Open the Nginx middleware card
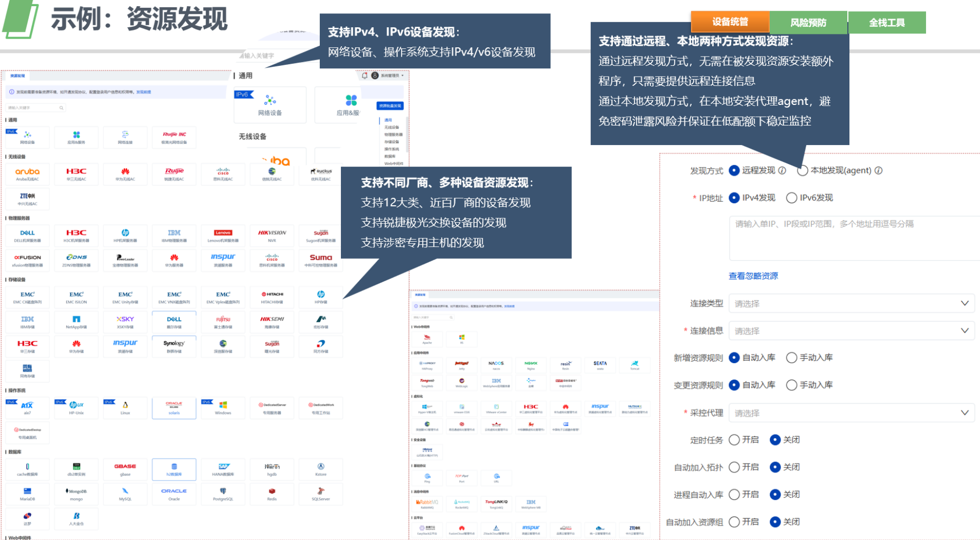This screenshot has width=980, height=540. pos(531,365)
